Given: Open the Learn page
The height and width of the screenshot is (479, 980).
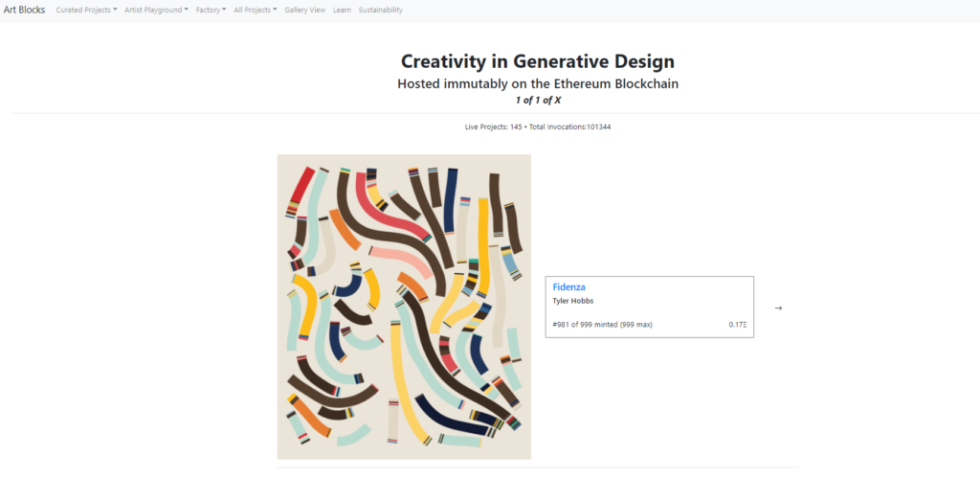Looking at the screenshot, I should [x=342, y=10].
